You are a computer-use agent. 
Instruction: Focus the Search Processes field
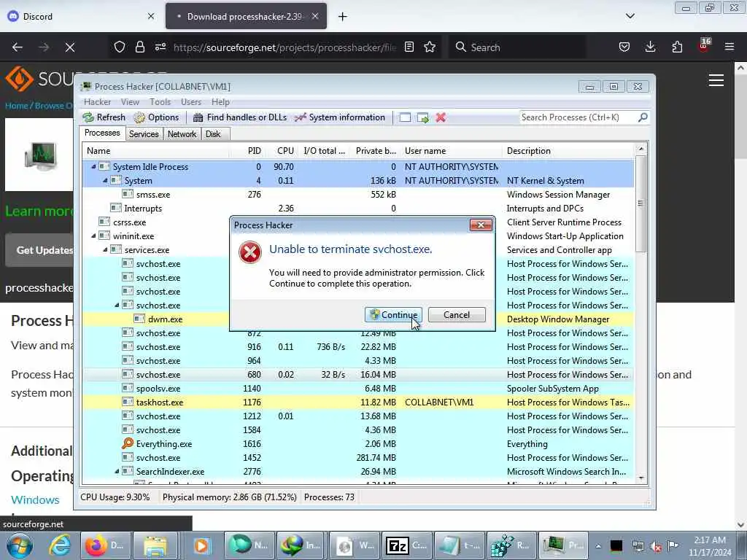tap(578, 117)
